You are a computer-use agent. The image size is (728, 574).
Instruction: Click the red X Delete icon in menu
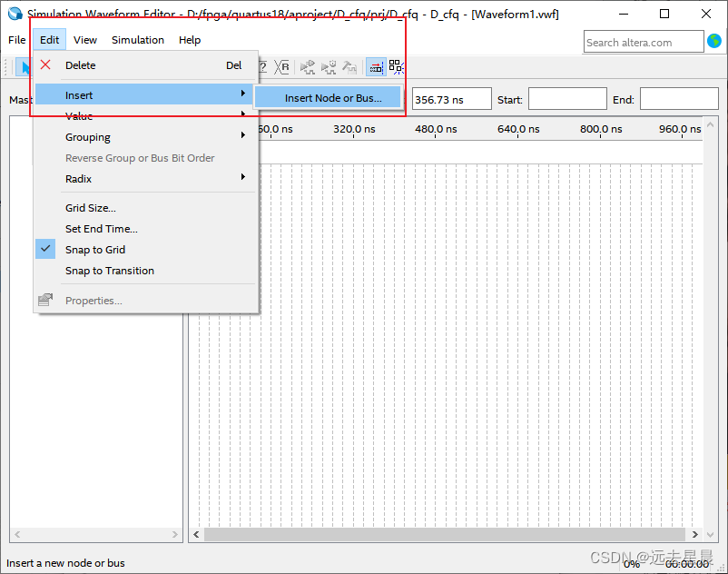(x=45, y=64)
